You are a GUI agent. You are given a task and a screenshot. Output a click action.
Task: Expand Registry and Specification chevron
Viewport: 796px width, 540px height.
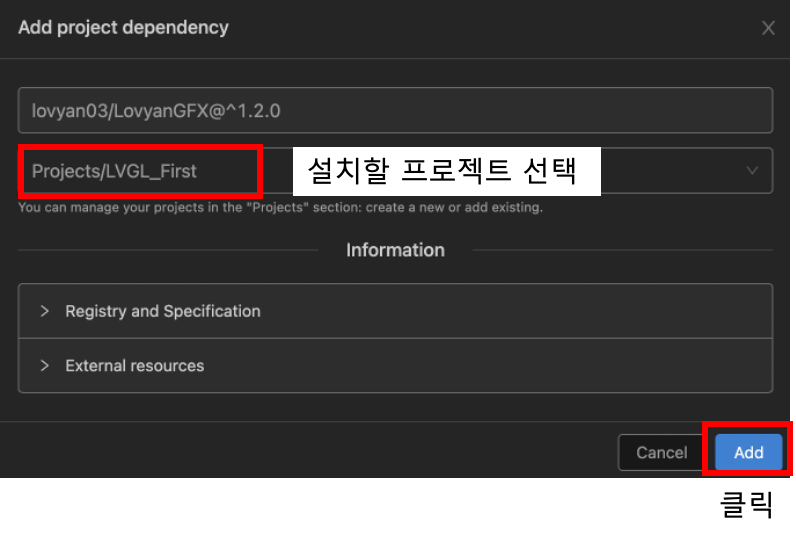tap(45, 311)
